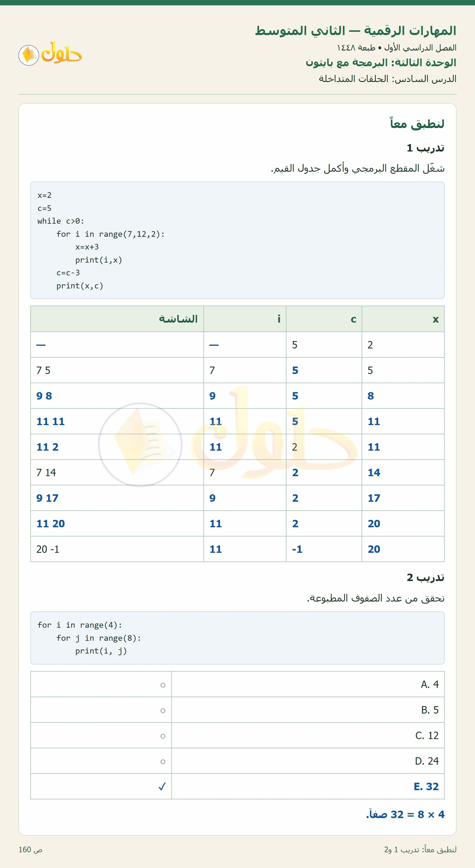Screen dimensions: 475x868
Task: Click the checkmark beside option E. 32
Action: tap(162, 786)
